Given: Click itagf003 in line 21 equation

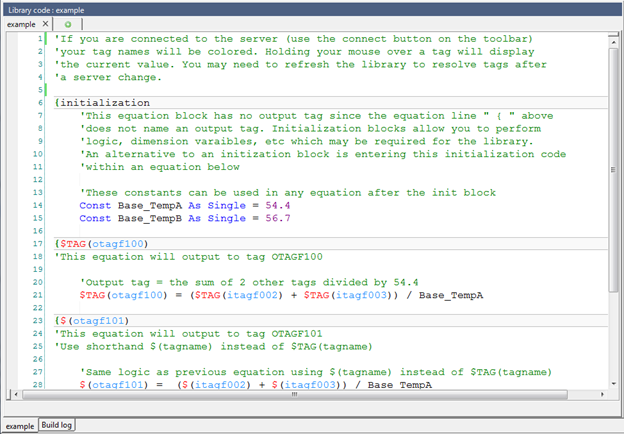Looking at the screenshot, I should tap(361, 295).
